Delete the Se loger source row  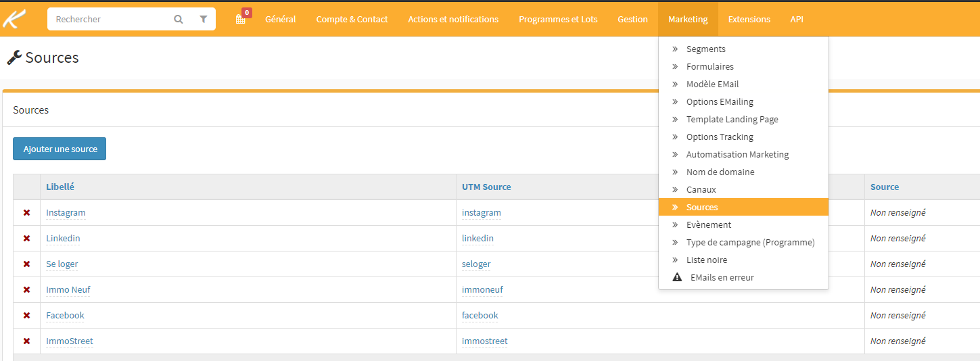[x=27, y=264]
